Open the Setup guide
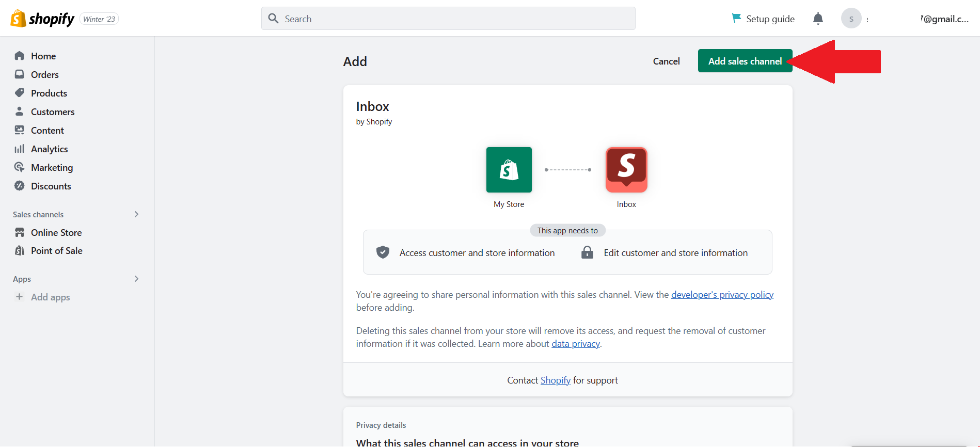The height and width of the screenshot is (447, 980). click(x=763, y=19)
